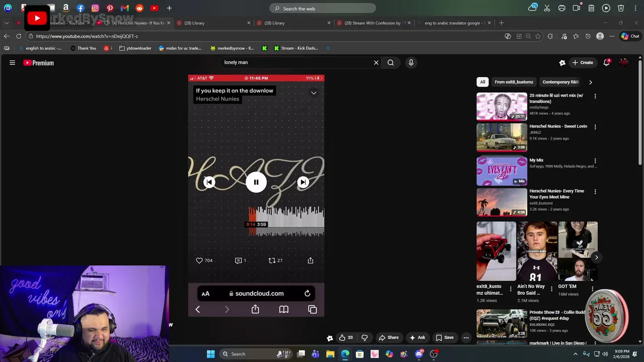Image resolution: width=644 pixels, height=362 pixels.
Task: Pause the SoundCloud track in the video
Action: pyautogui.click(x=256, y=182)
